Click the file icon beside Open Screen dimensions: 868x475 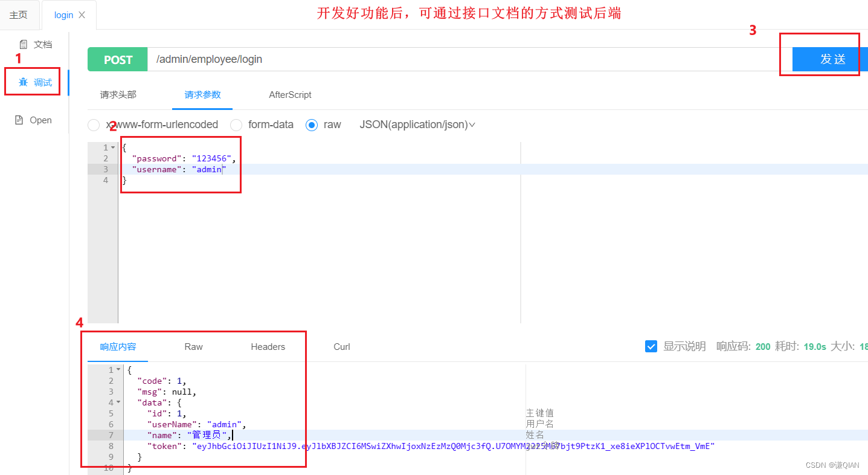pyautogui.click(x=19, y=120)
